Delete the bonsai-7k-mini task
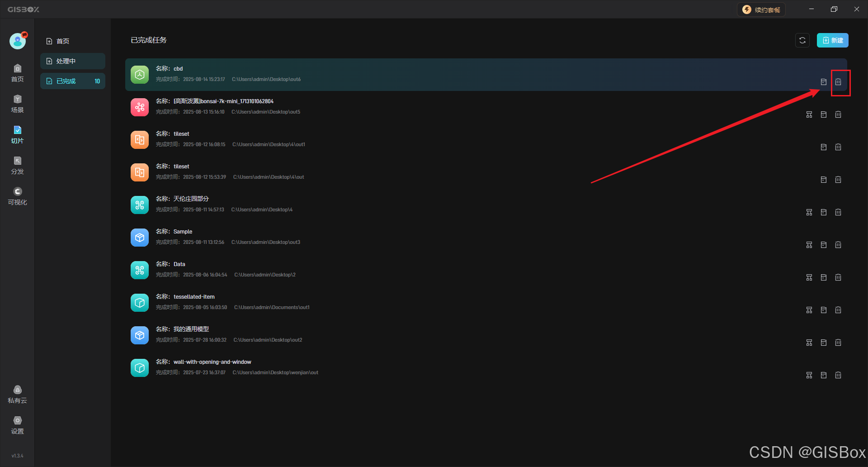 point(838,114)
